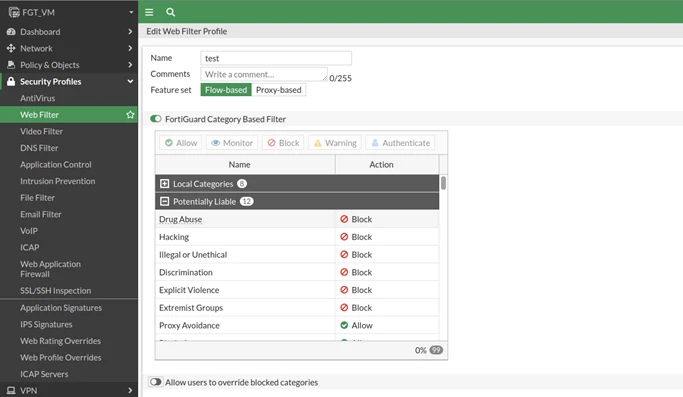Click the Write a comment field
683x397 pixels.
pyautogui.click(x=264, y=74)
